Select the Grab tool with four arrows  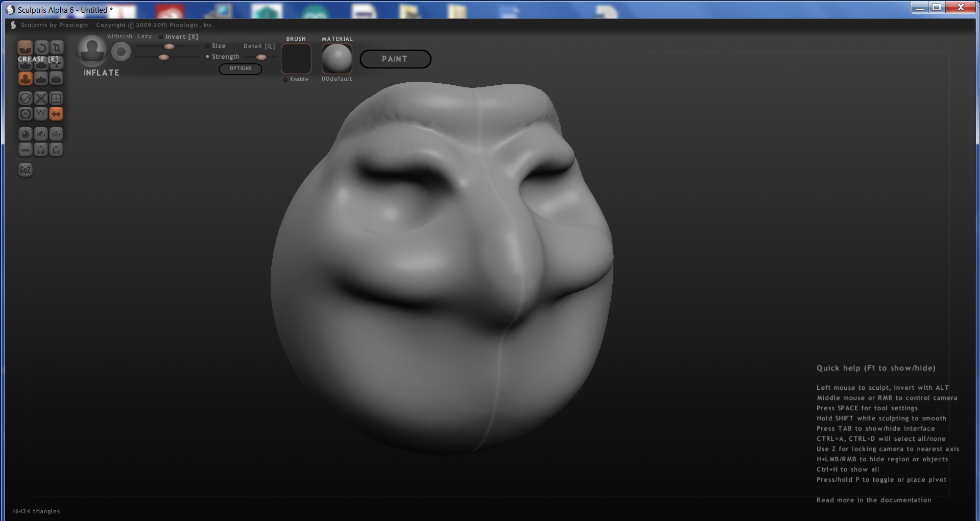(x=56, y=63)
